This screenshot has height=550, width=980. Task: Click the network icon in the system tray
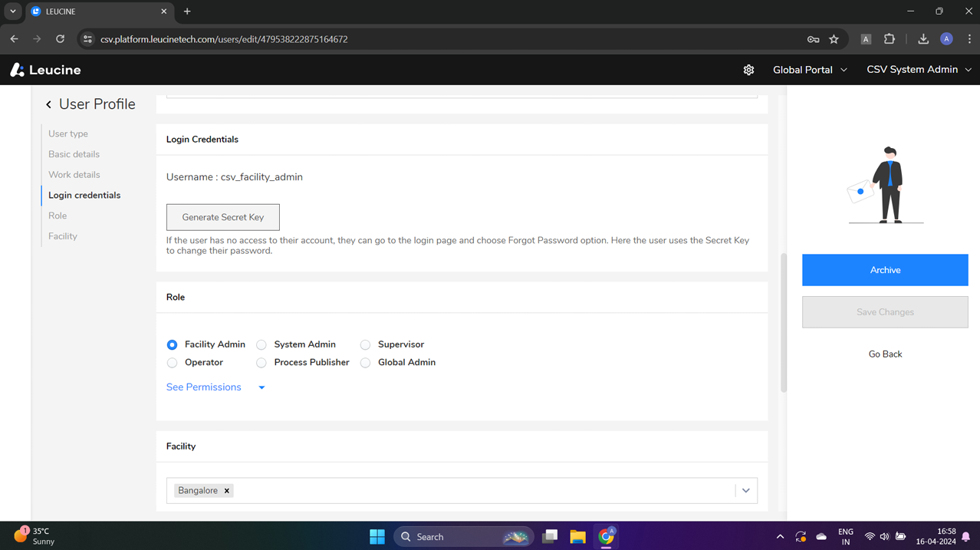point(870,536)
